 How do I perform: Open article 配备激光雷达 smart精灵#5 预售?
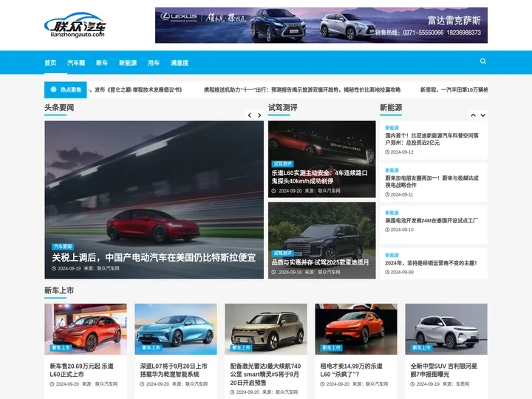[265, 374]
